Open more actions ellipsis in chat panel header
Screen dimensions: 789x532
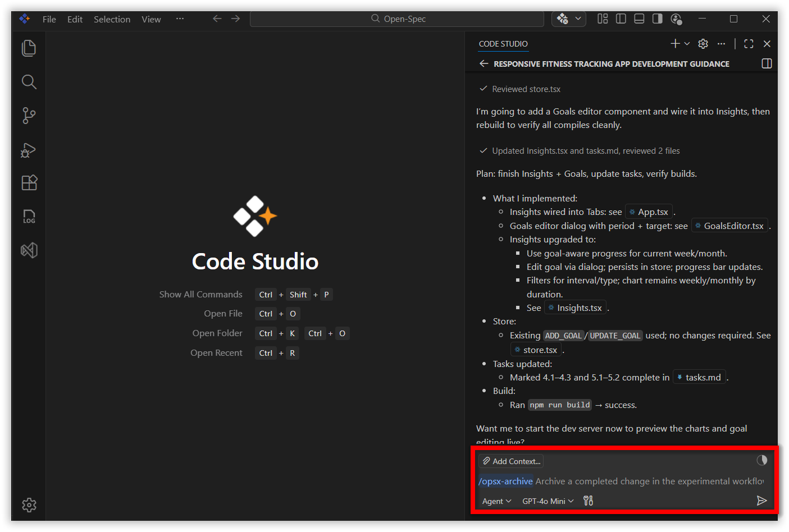722,44
